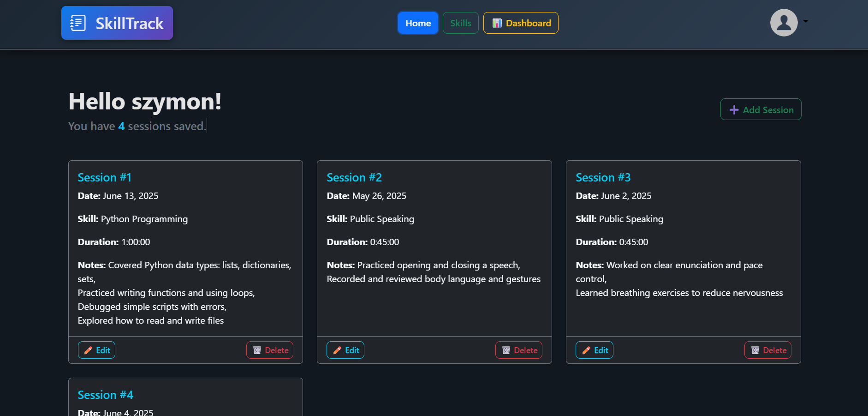Click the pencil icon on Session #1
This screenshot has height=416, width=868.
tap(88, 350)
